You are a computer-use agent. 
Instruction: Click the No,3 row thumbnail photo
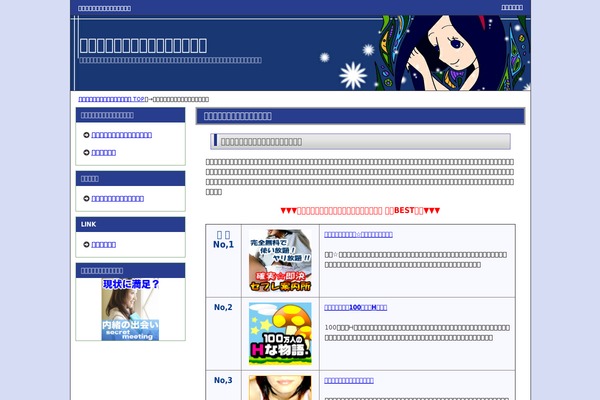(x=280, y=388)
